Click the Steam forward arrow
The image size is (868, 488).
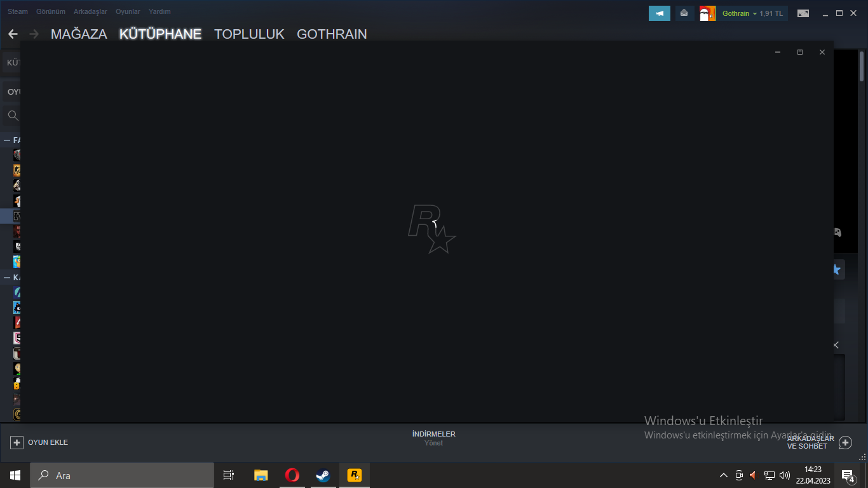pos(34,34)
